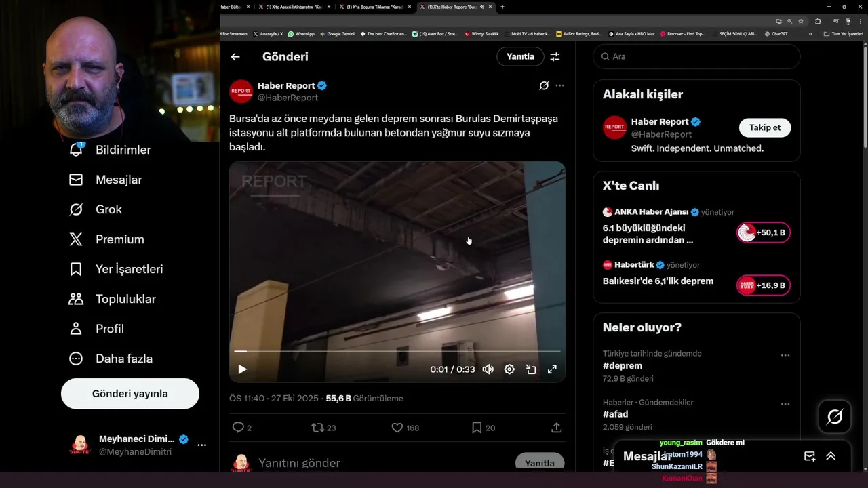The image size is (868, 488).
Task: Open Haber Report avatar on the post
Action: 241,91
